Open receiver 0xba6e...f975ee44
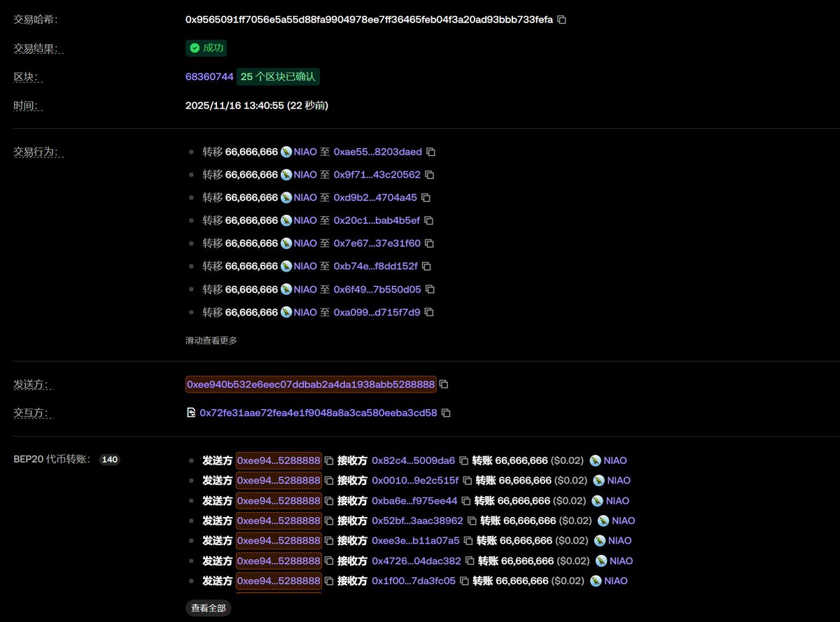Viewport: 840px width, 622px height. pos(414,501)
